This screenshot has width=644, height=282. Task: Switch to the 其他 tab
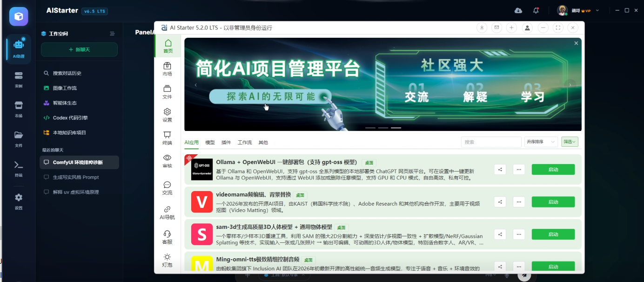(x=263, y=142)
